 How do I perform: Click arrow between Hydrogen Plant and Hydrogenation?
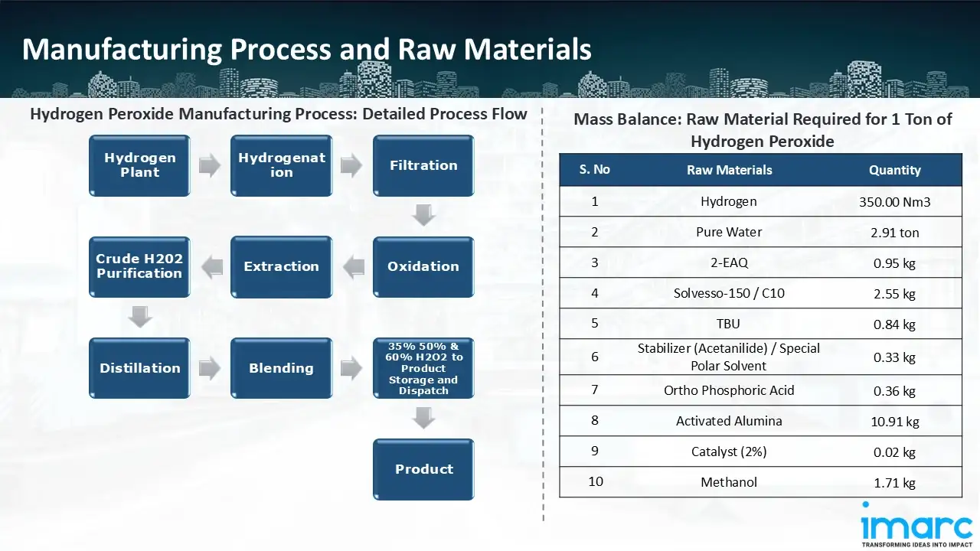point(210,165)
